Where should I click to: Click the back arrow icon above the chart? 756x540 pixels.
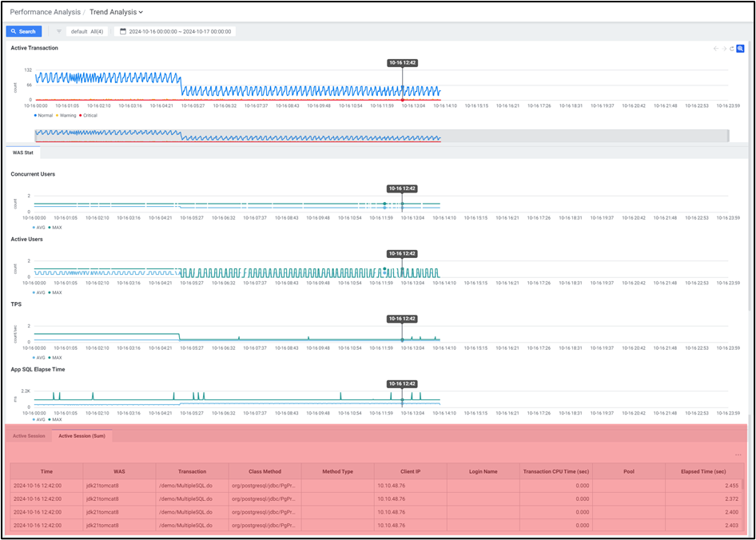click(717, 49)
